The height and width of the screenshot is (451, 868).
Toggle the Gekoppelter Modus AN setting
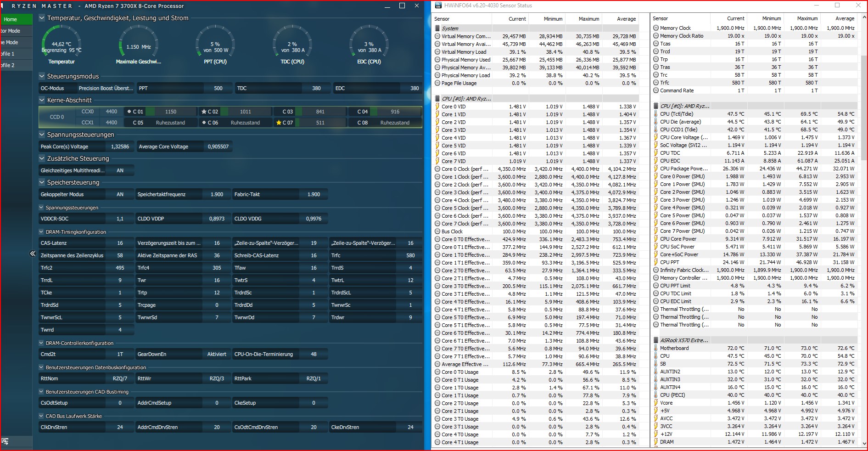coord(120,194)
